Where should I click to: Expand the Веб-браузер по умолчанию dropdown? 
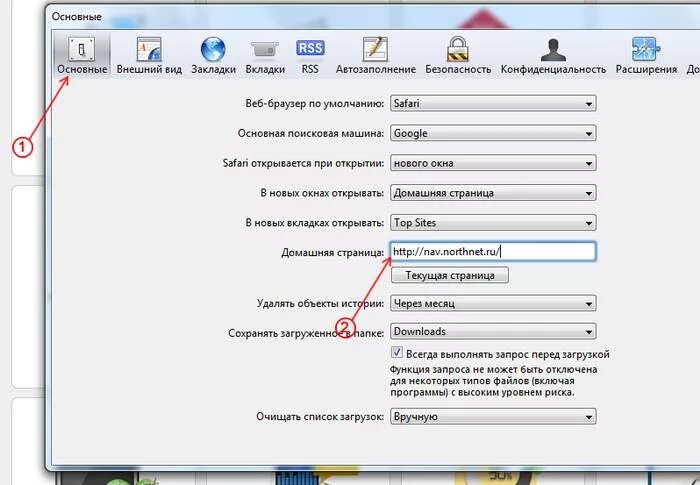click(x=493, y=104)
